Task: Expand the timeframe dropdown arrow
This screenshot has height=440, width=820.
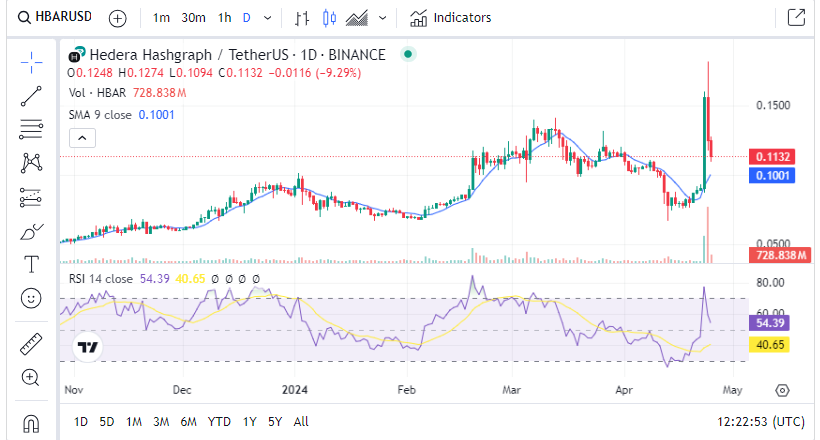Action: point(267,18)
